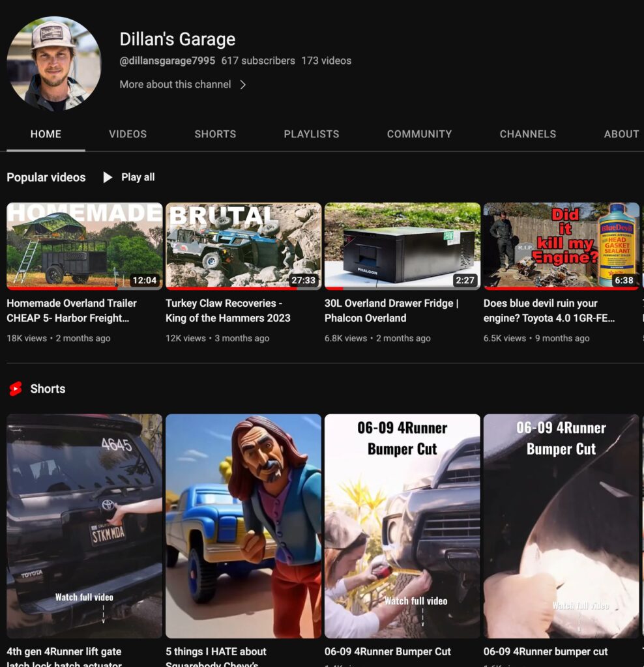The width and height of the screenshot is (644, 667).
Task: Click the red progress bar under Homemade trailer video
Action: (x=62, y=289)
